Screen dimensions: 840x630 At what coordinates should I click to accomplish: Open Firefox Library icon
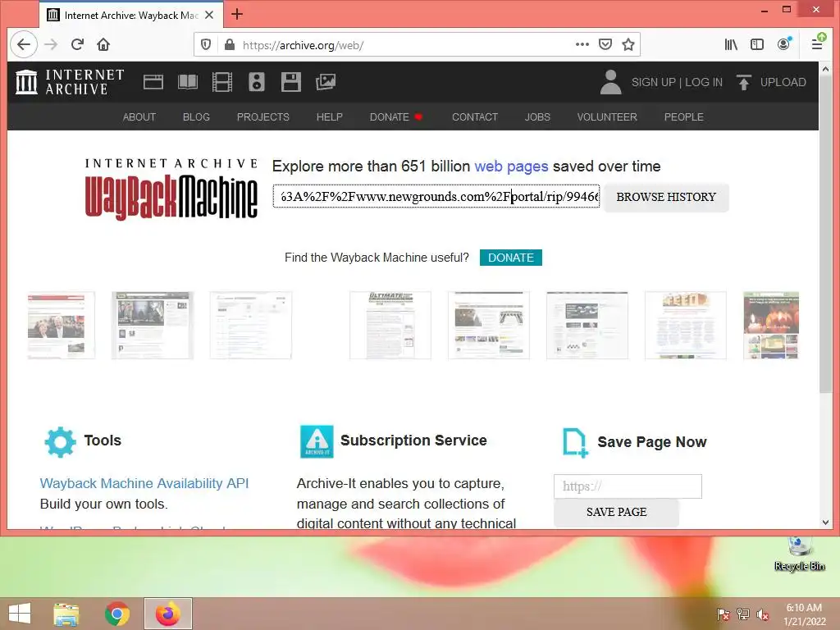point(731,44)
